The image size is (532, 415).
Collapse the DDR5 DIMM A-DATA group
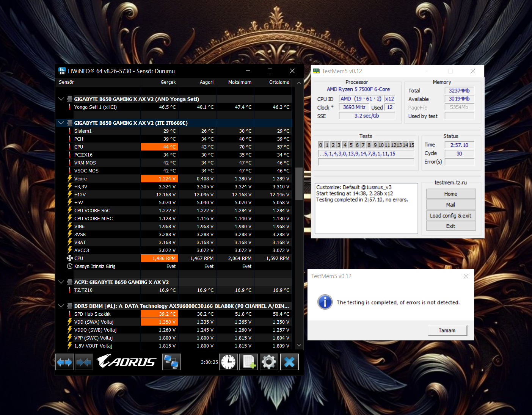pyautogui.click(x=61, y=306)
